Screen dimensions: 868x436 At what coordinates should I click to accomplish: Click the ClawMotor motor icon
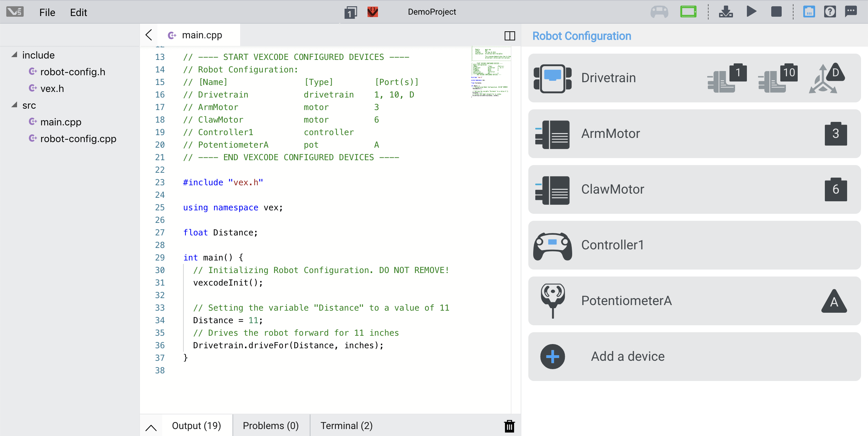point(552,190)
